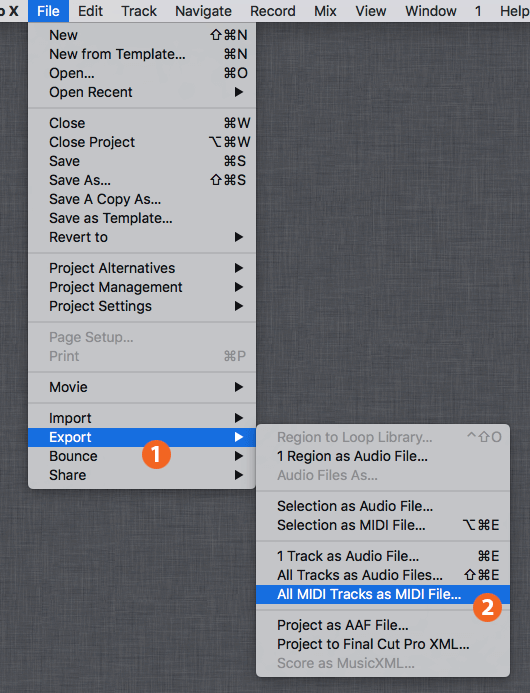Select 1 Region as Audio File

pos(383,456)
